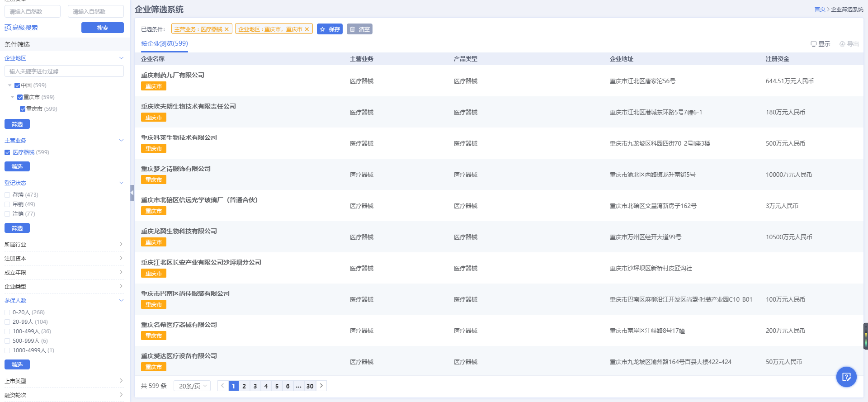Collapse the 中国 tree node arrow
Image resolution: width=868 pixels, height=402 pixels.
pyautogui.click(x=9, y=85)
